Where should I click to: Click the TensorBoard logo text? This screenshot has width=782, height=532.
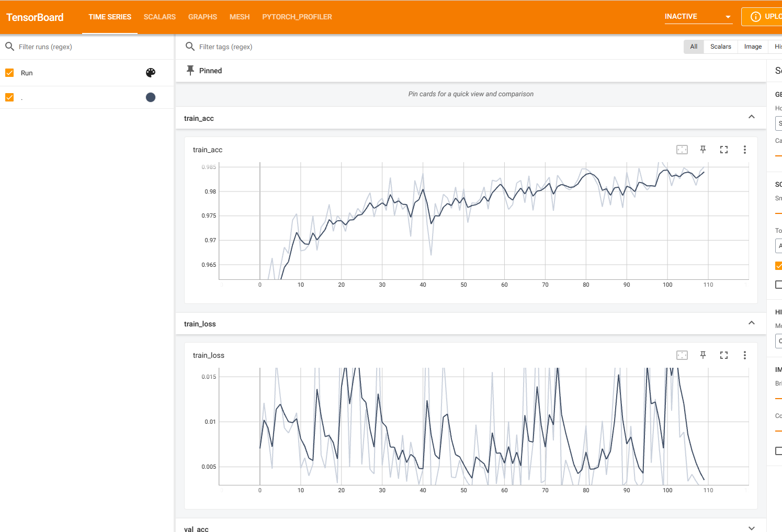pyautogui.click(x=35, y=17)
